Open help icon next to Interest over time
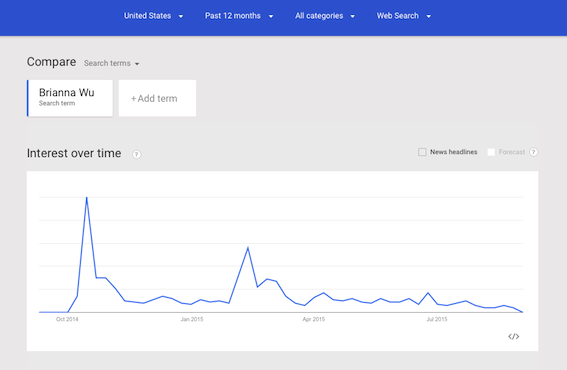Viewport: 567px width, 370px height. click(136, 154)
